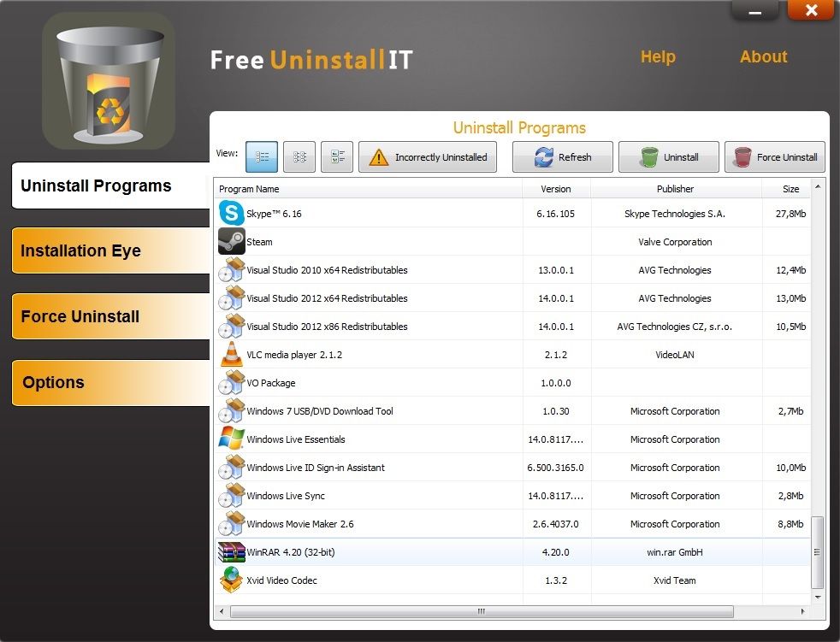Click the Skype Technologies S.A. publisher cell
840x642 pixels.
tap(675, 214)
